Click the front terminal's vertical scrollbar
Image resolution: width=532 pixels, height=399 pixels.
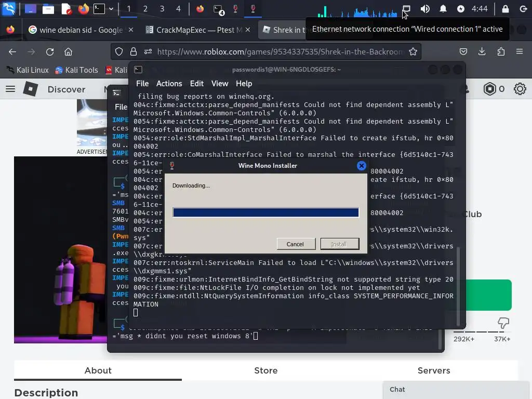[458, 286]
